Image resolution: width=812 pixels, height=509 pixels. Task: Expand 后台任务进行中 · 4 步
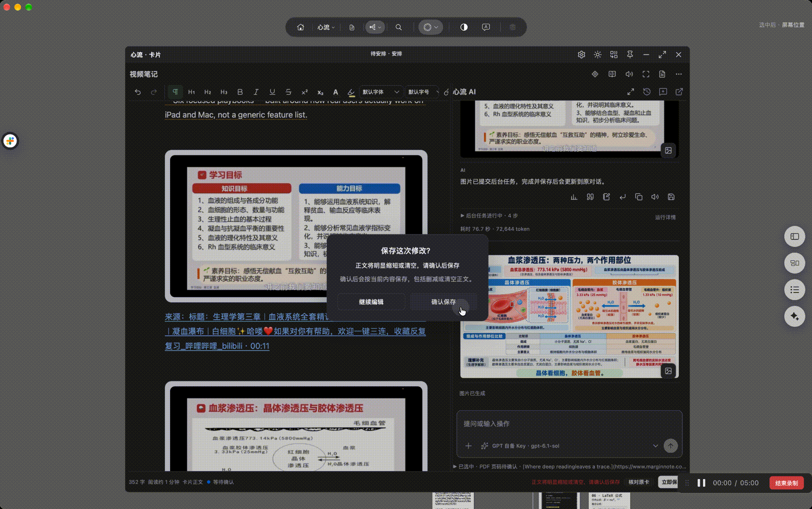pyautogui.click(x=489, y=216)
